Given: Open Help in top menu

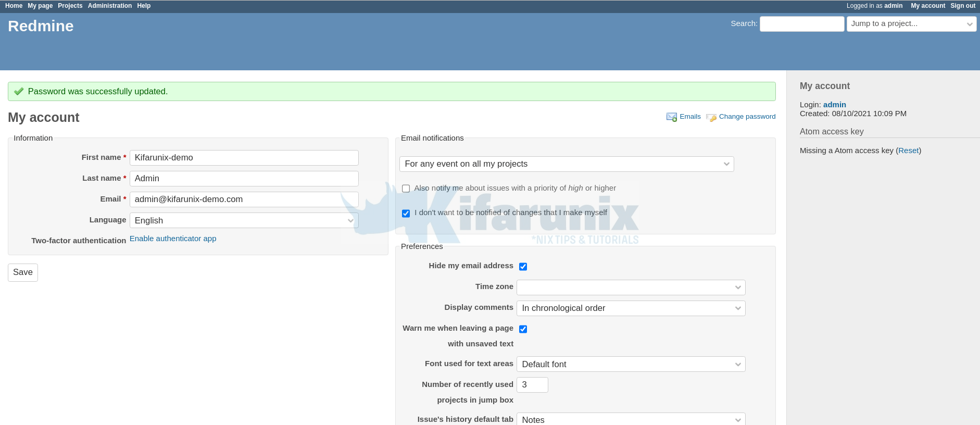Looking at the screenshot, I should (144, 6).
